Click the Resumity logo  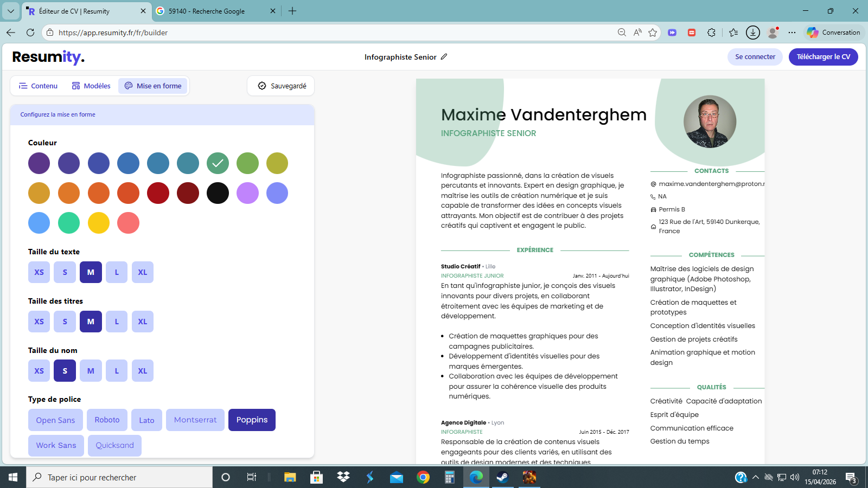coord(48,57)
